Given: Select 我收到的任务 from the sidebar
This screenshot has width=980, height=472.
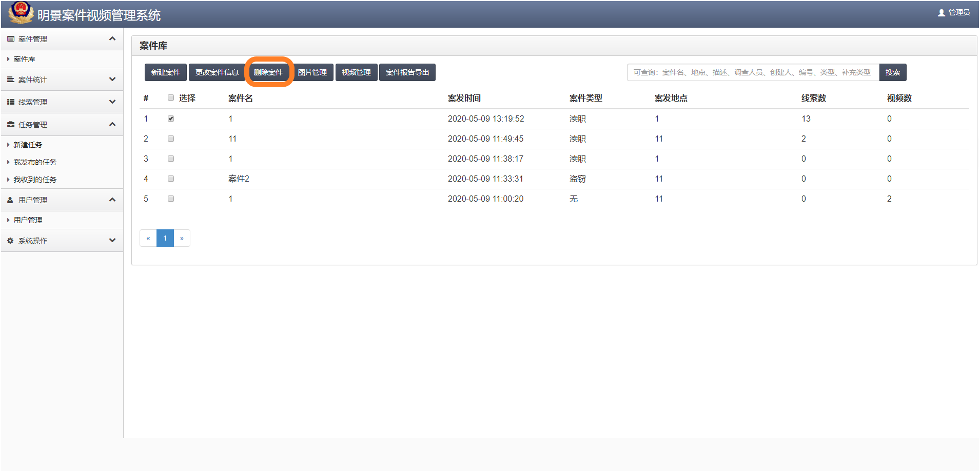Looking at the screenshot, I should coord(34,179).
